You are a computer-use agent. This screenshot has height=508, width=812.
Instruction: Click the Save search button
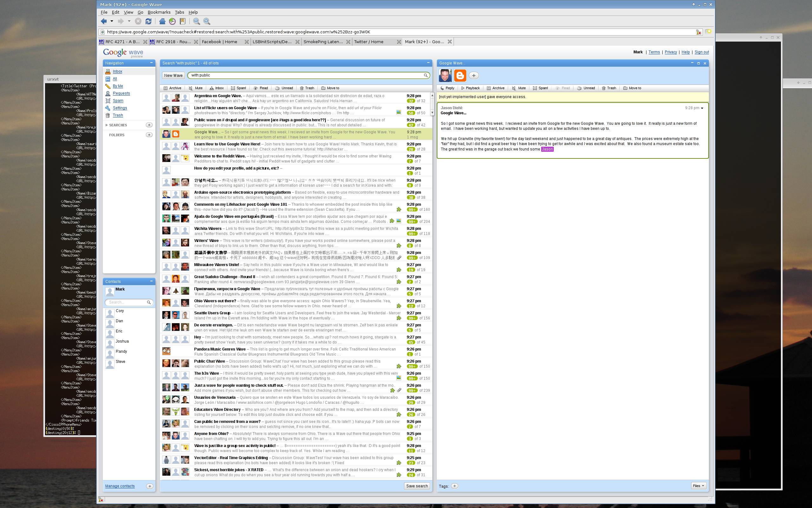(417, 486)
